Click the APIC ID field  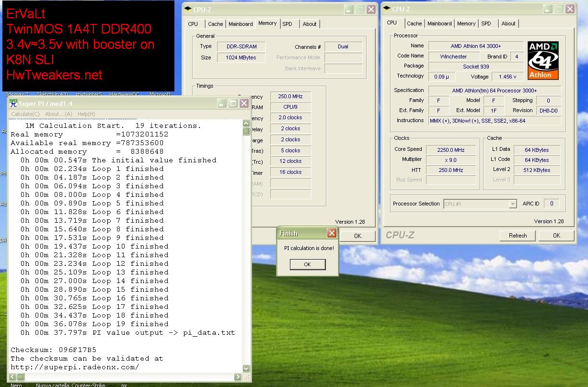[552, 204]
